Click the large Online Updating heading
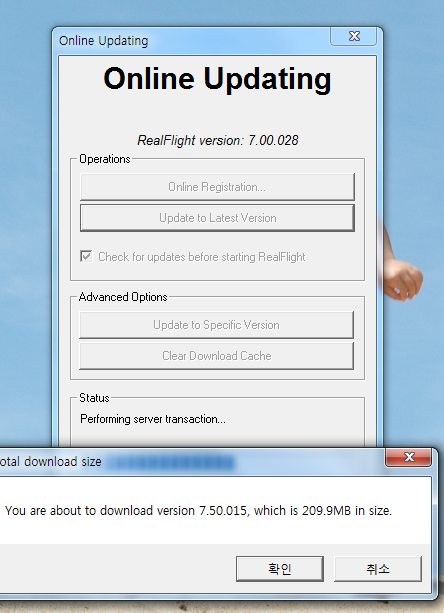This screenshot has height=613, width=444. pyautogui.click(x=217, y=79)
